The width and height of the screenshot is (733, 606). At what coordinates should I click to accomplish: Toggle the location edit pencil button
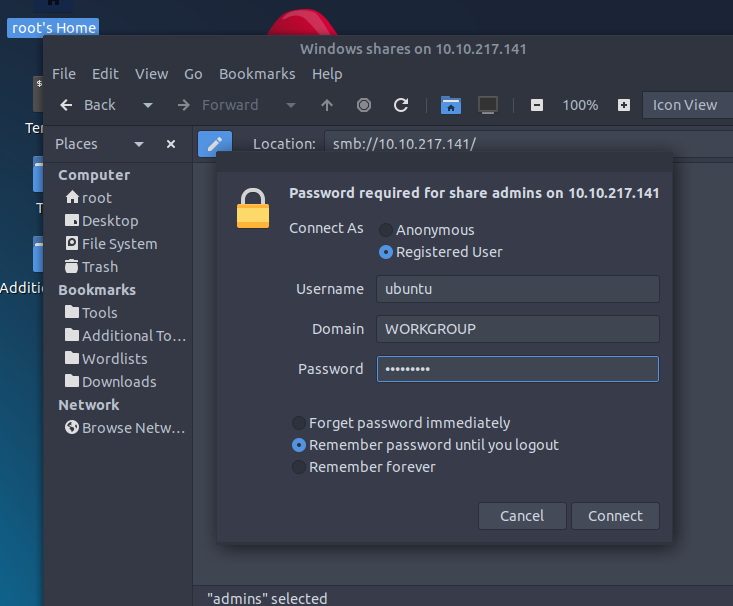point(215,144)
